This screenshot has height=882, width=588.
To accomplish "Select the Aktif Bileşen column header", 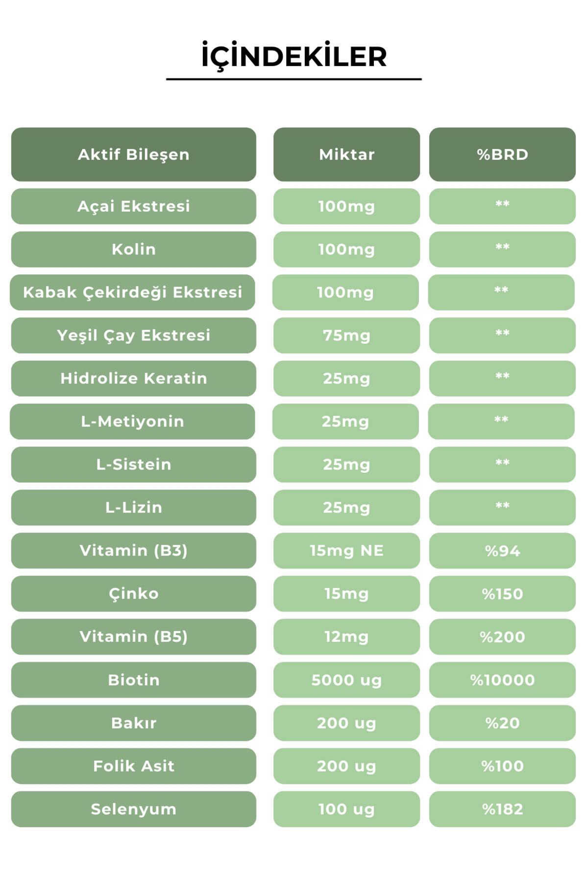I will coord(134,154).
